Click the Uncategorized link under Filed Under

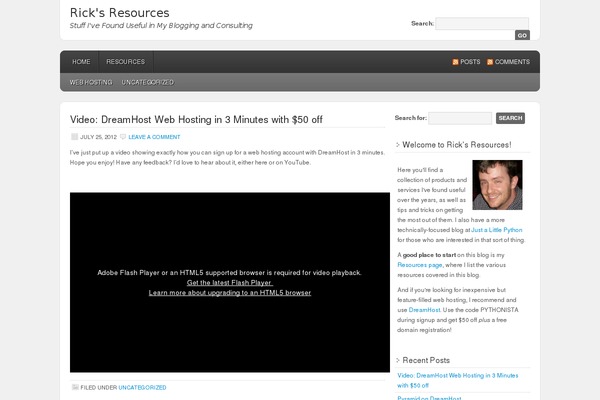[142, 387]
